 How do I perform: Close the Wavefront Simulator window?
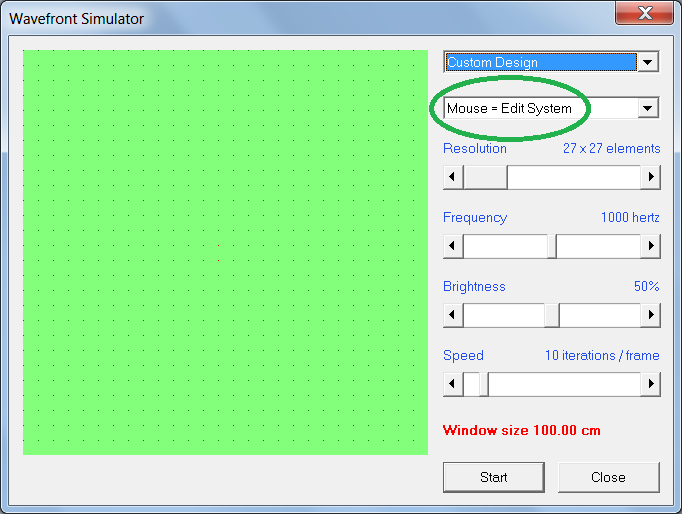[x=645, y=13]
